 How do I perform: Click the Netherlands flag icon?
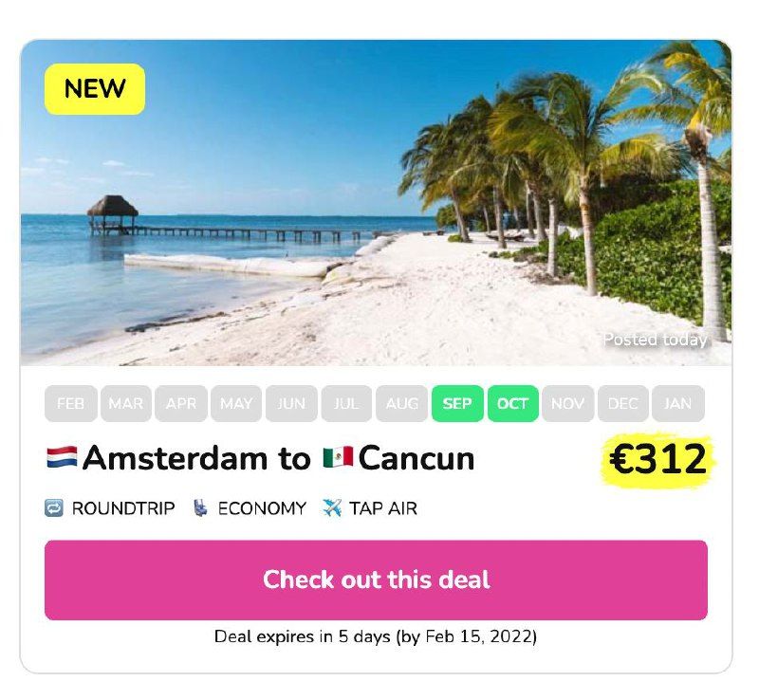pyautogui.click(x=62, y=457)
